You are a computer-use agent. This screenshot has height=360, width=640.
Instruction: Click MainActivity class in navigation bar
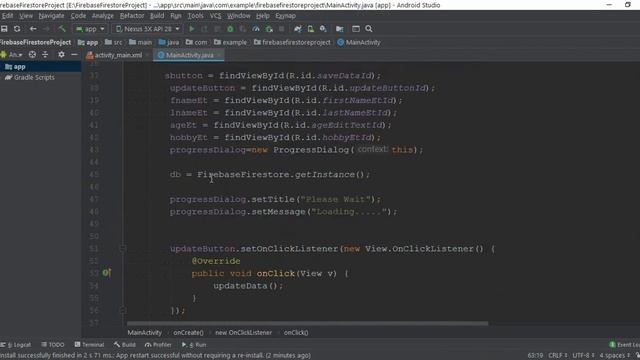pyautogui.click(x=359, y=42)
